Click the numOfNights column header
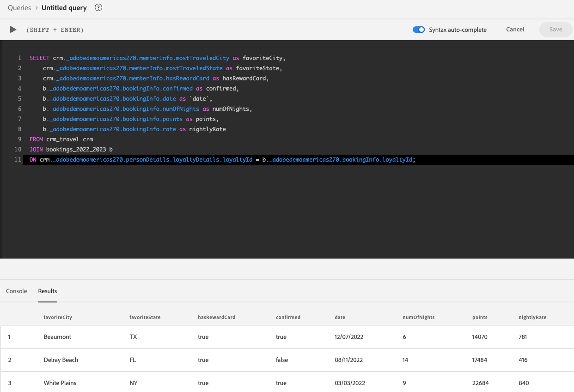The height and width of the screenshot is (392, 574). click(419, 317)
